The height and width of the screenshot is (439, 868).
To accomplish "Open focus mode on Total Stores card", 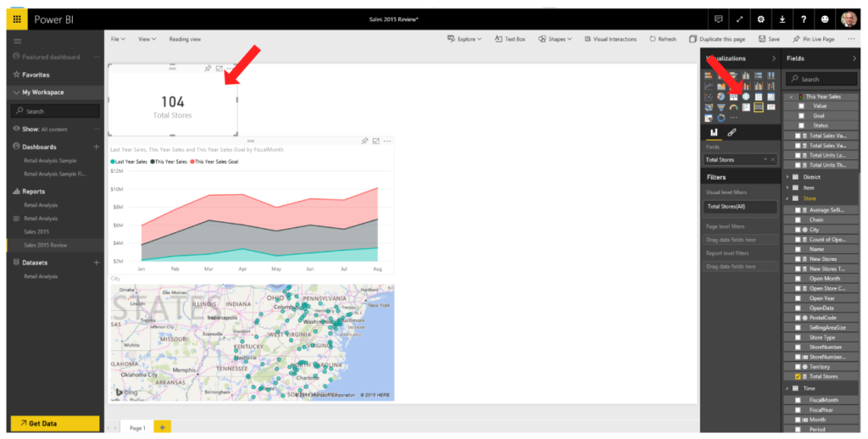I will [x=220, y=69].
